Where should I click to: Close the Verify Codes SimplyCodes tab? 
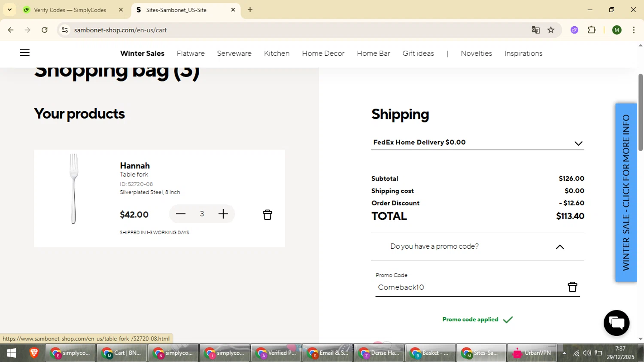(121, 9)
